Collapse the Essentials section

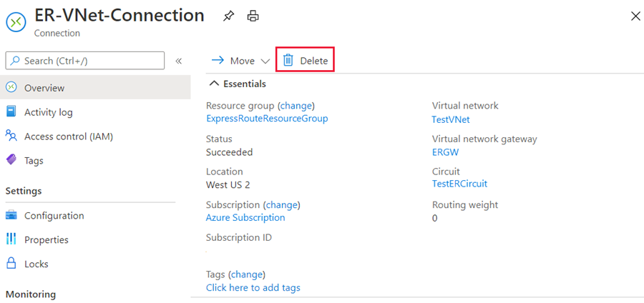tap(213, 84)
